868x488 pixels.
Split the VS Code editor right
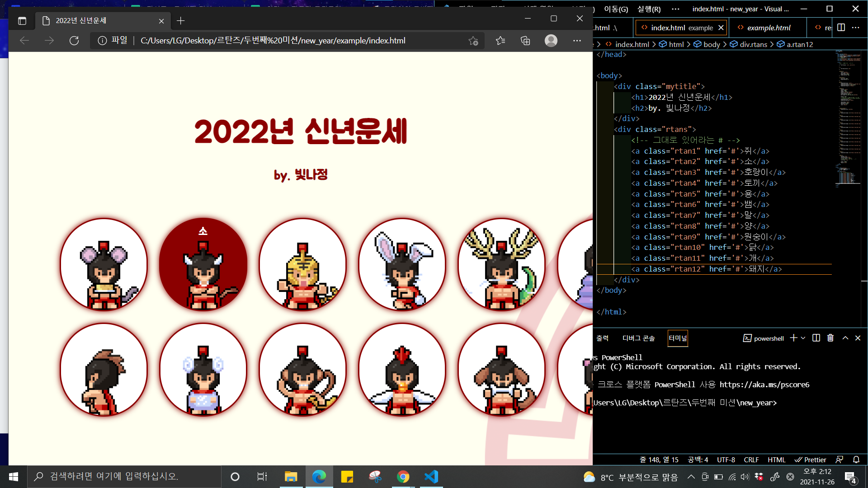point(841,28)
